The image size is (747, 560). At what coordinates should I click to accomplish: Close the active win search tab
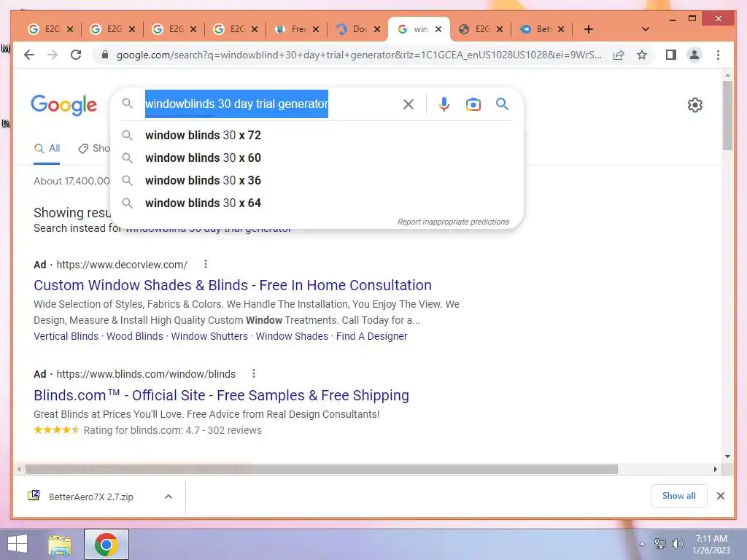pyautogui.click(x=438, y=29)
